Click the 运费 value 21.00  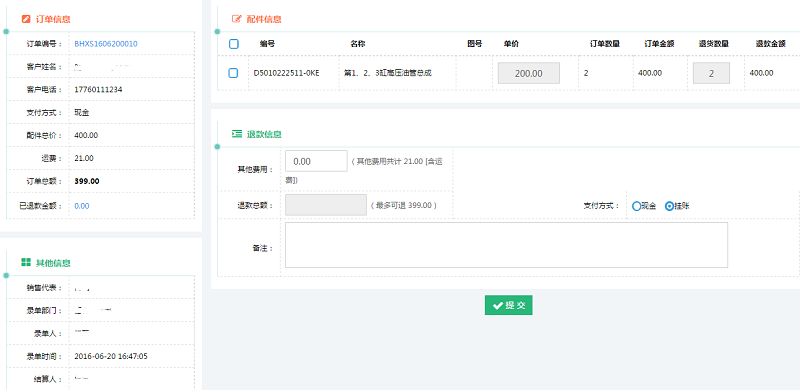pos(84,158)
